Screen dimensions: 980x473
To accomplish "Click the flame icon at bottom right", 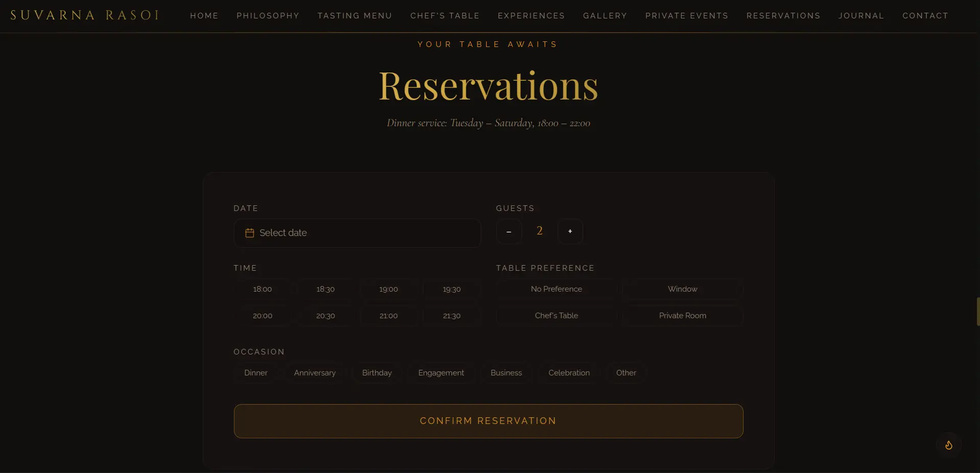I will point(948,445).
